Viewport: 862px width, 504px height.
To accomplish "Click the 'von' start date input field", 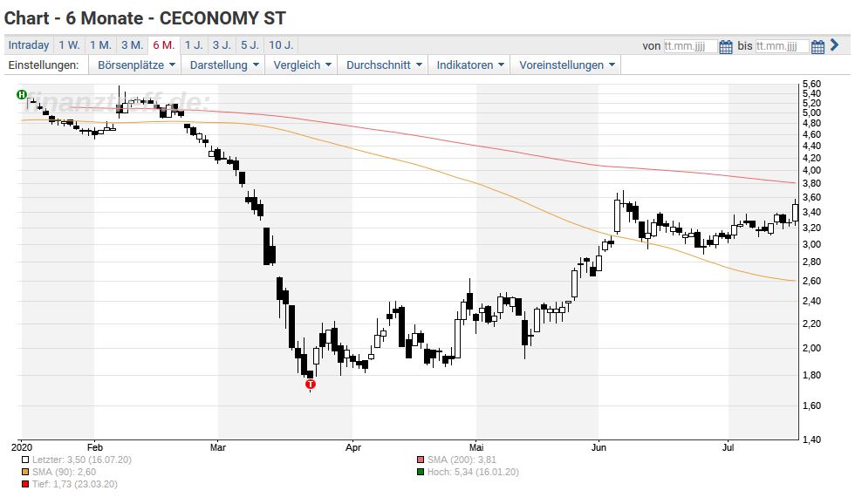I will 690,46.
